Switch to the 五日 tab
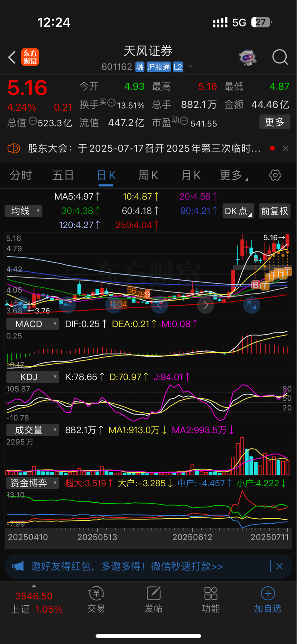Image resolution: width=297 pixels, height=644 pixels. click(63, 176)
